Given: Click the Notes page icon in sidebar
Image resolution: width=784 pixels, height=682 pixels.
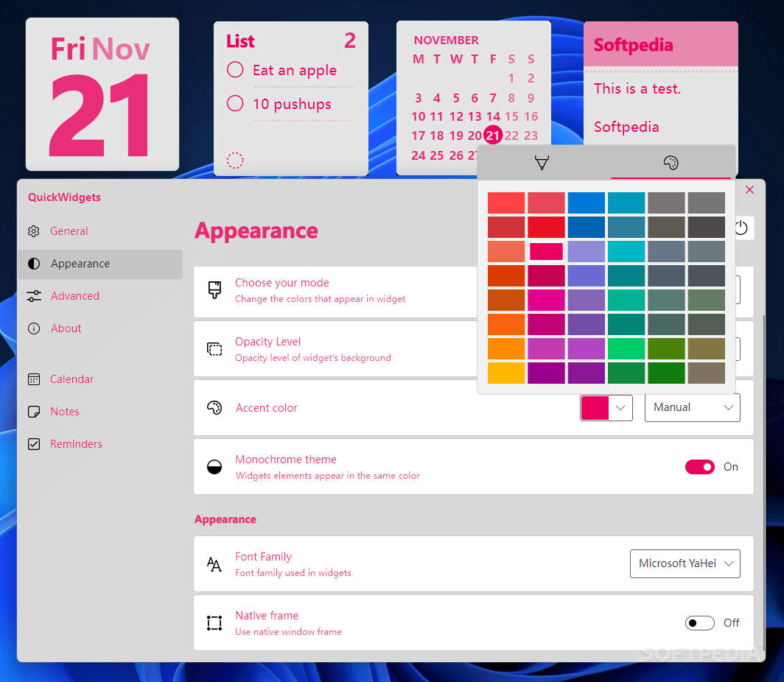Looking at the screenshot, I should 33,411.
